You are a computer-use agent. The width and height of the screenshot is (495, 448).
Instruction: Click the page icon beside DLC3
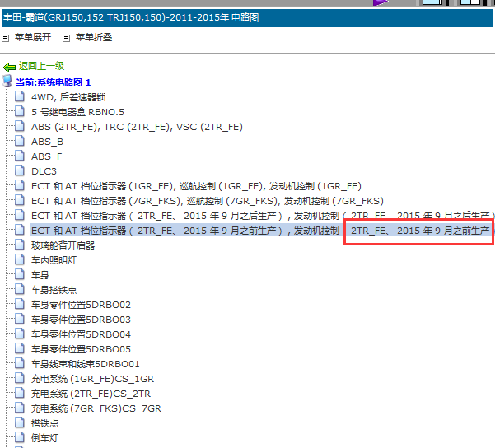point(20,170)
